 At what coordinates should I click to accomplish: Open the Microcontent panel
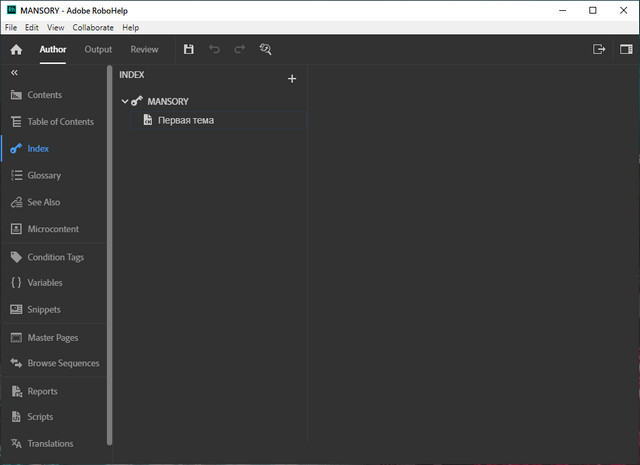(53, 229)
